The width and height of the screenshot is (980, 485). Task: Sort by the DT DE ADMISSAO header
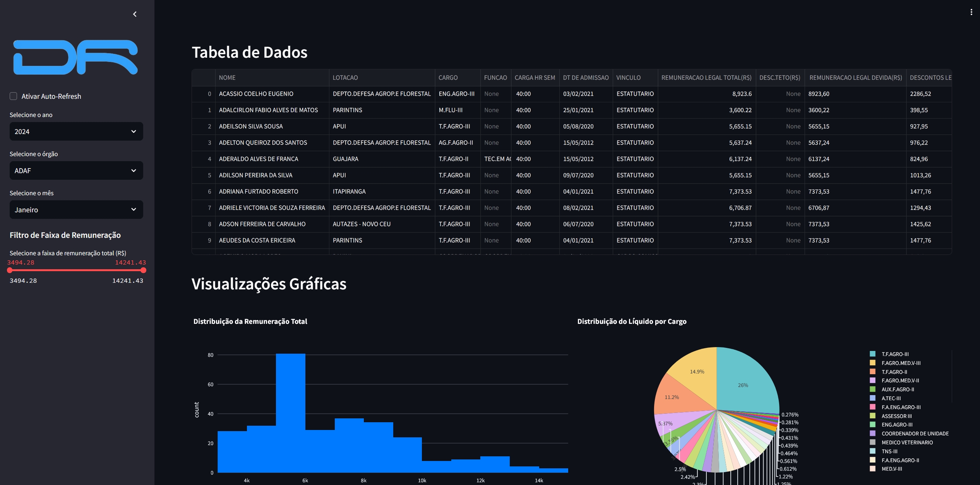point(586,77)
